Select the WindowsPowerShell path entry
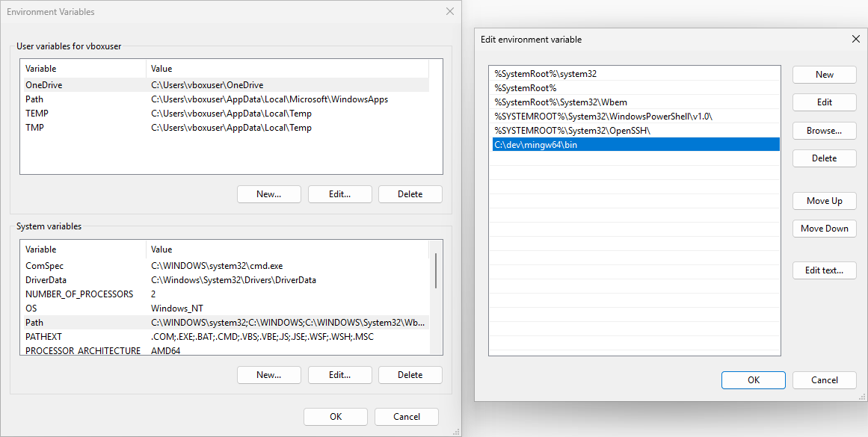The width and height of the screenshot is (868, 437). pos(634,117)
